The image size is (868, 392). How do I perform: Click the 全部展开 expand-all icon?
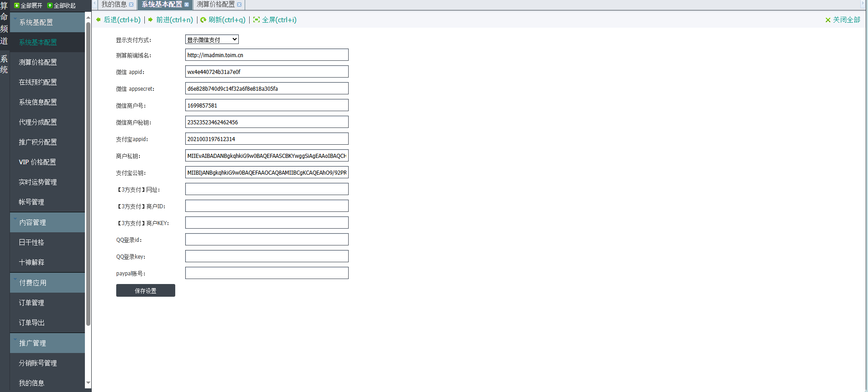[x=17, y=5]
